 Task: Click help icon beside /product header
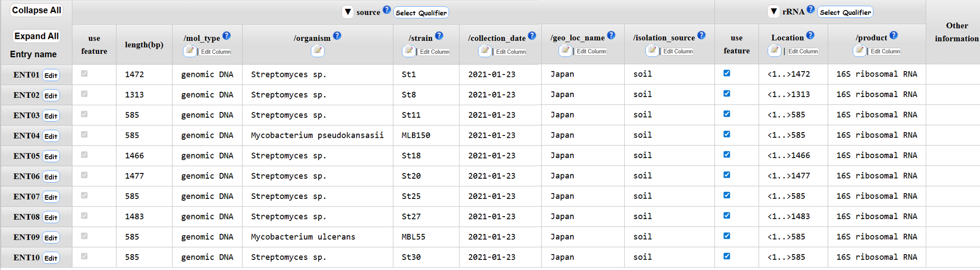click(893, 36)
